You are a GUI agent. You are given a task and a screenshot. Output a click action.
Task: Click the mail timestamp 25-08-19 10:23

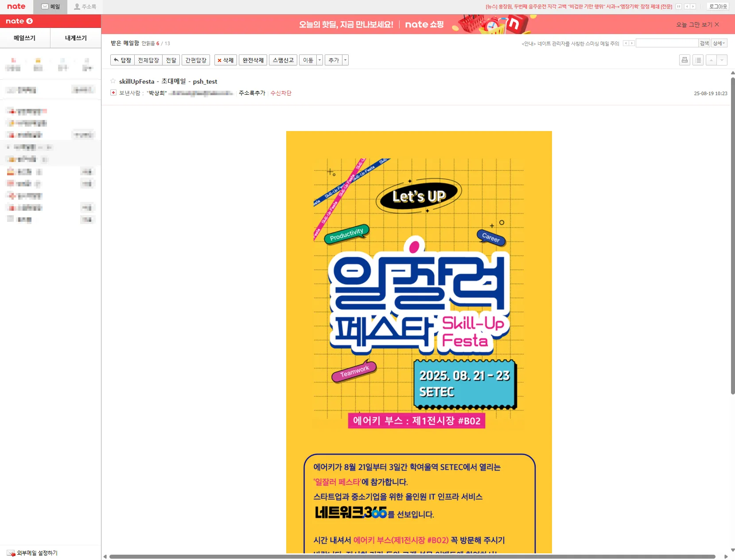pos(711,93)
